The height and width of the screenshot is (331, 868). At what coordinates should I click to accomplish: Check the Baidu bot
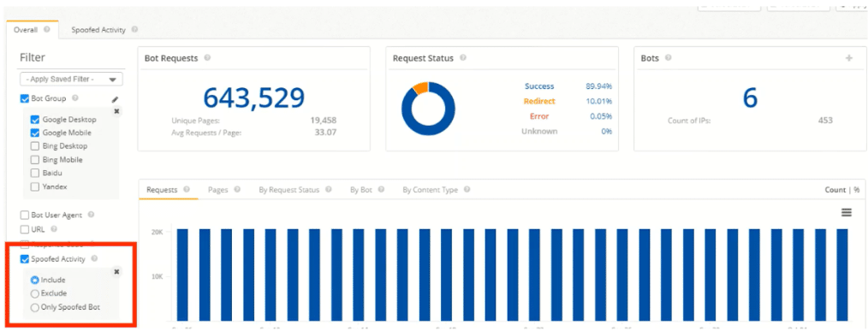[35, 174]
